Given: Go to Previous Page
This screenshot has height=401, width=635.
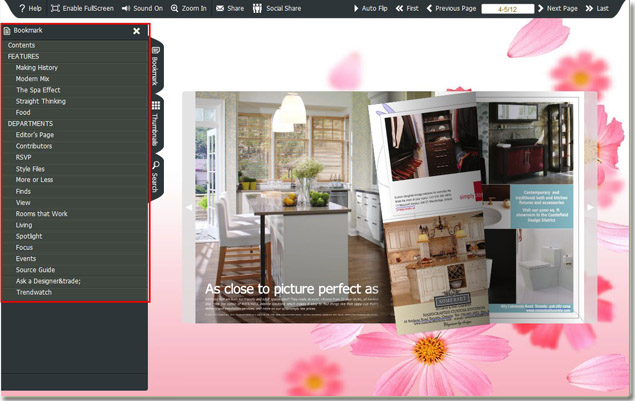Looking at the screenshot, I should (x=452, y=8).
